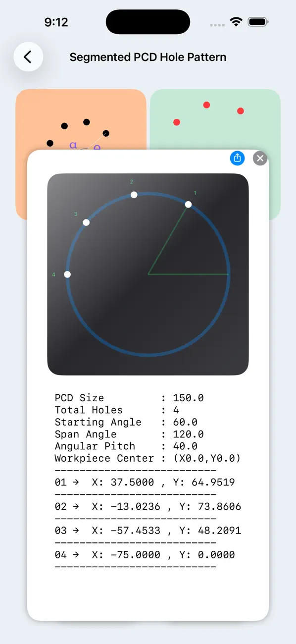Select hole 3 dot on circle
296x644 pixels.
point(86,222)
